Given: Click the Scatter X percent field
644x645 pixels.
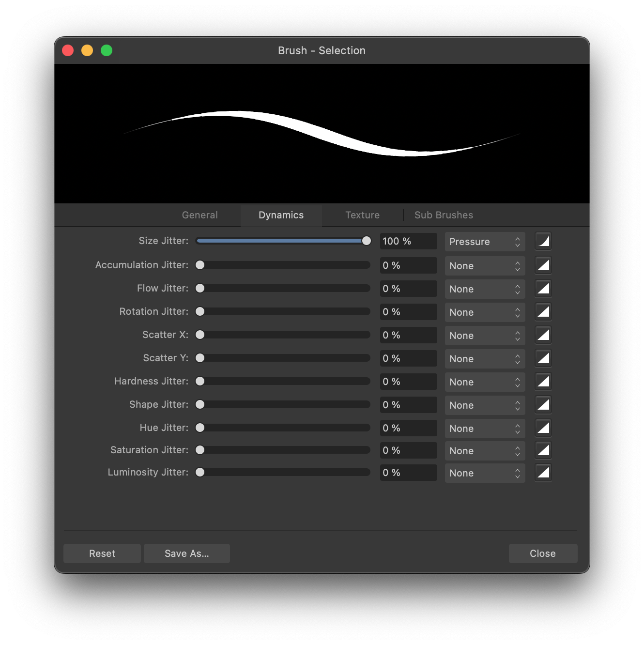Looking at the screenshot, I should coord(409,335).
